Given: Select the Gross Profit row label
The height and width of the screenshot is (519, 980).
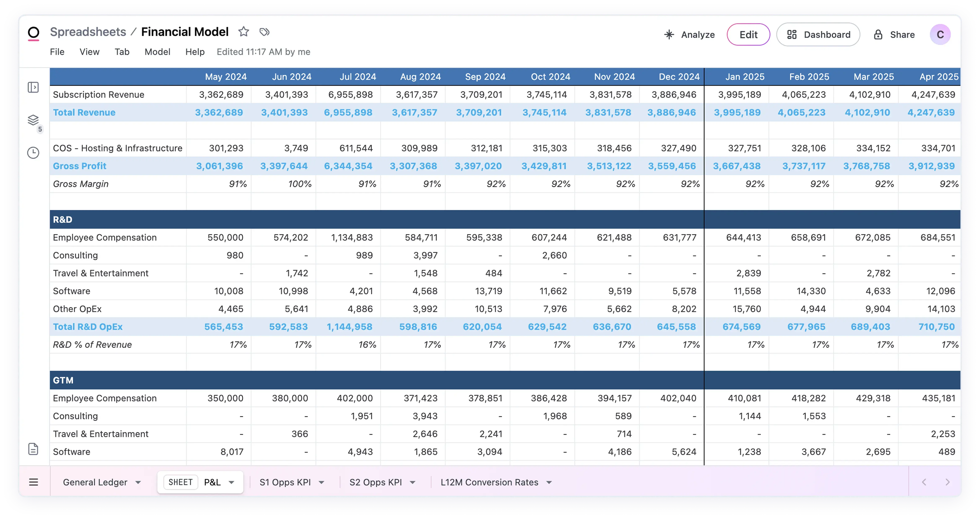Looking at the screenshot, I should 79,166.
